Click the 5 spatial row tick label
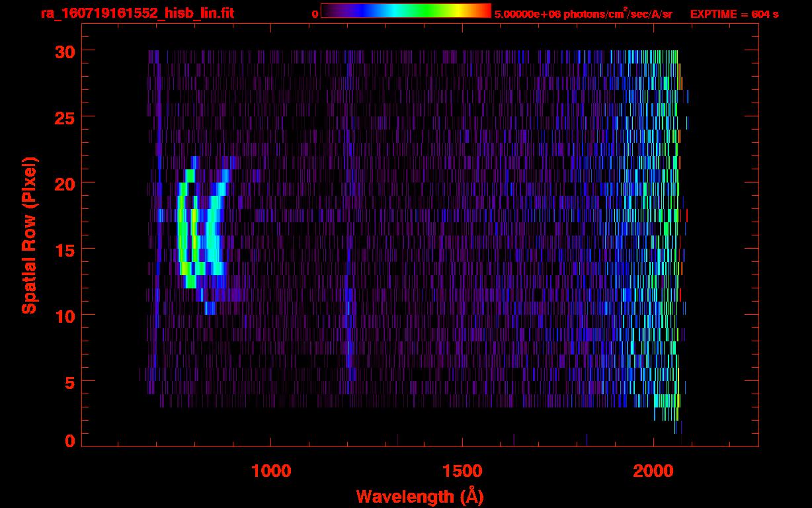Image resolution: width=812 pixels, height=508 pixels. [x=71, y=382]
